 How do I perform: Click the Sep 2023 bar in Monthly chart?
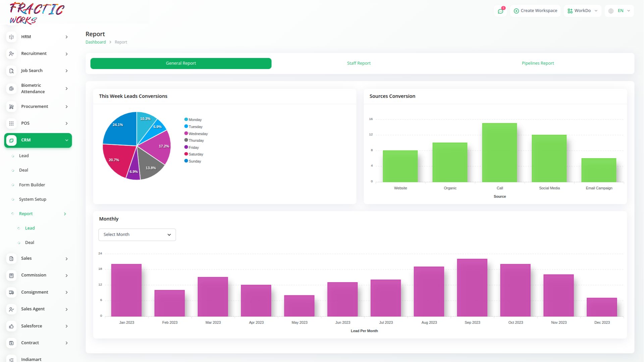[x=472, y=288]
